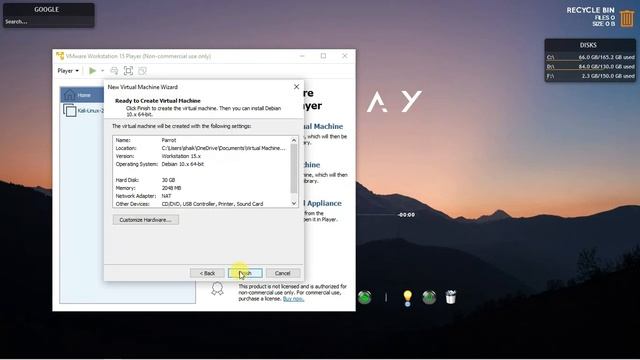Click the C:\ disk usage entry
Image resolution: width=640 pixels, height=360 pixels.
click(x=590, y=57)
